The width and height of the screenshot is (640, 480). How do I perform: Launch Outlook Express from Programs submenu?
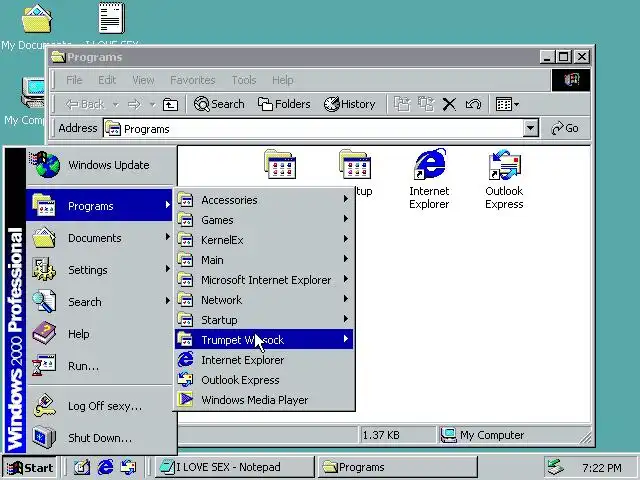[264, 380]
